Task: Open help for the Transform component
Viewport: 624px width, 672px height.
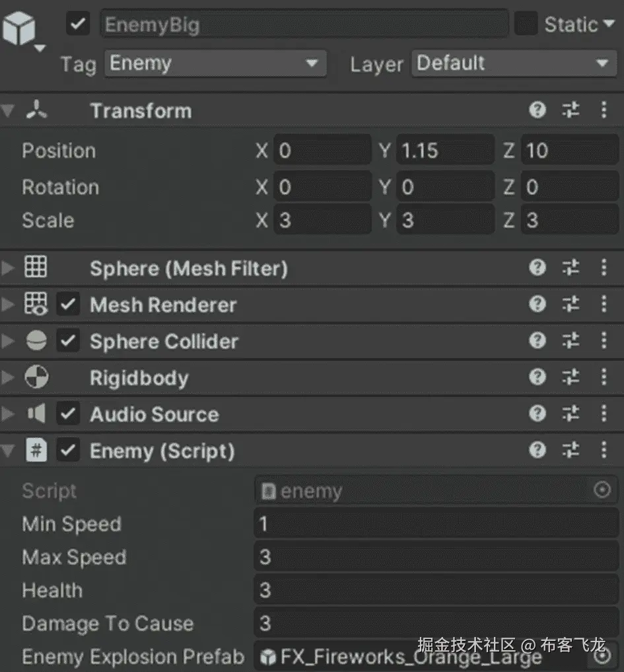Action: [537, 110]
